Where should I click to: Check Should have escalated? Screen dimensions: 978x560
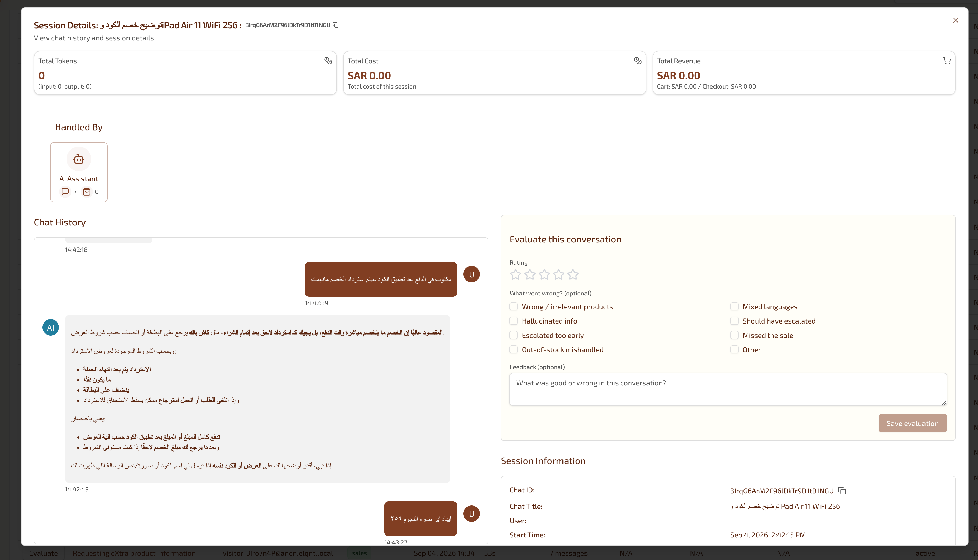pyautogui.click(x=734, y=321)
